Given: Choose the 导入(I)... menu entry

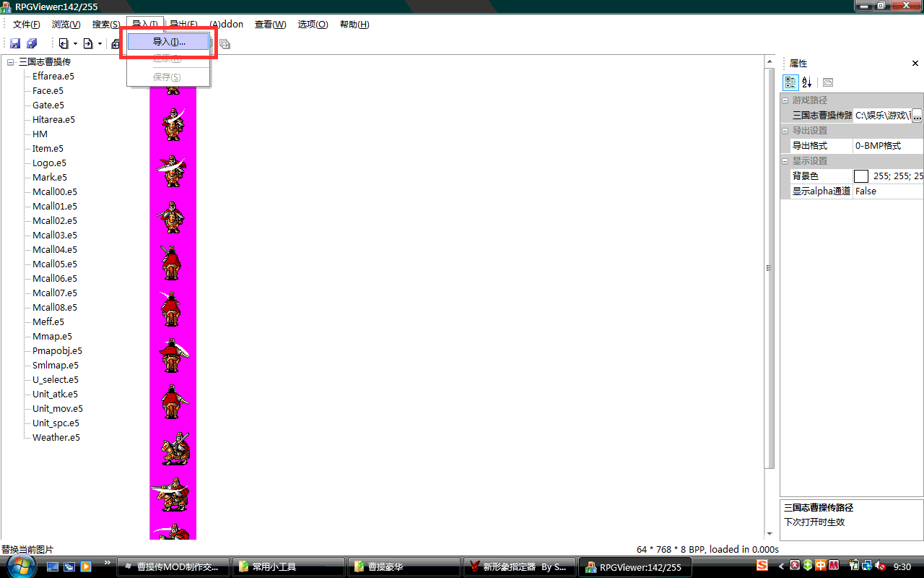Looking at the screenshot, I should coord(168,42).
